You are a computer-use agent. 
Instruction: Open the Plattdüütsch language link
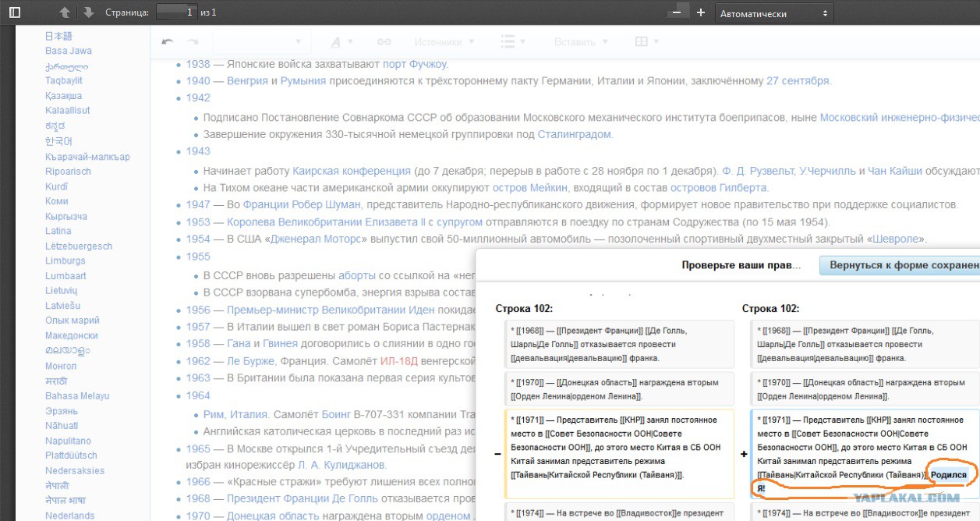coord(71,455)
